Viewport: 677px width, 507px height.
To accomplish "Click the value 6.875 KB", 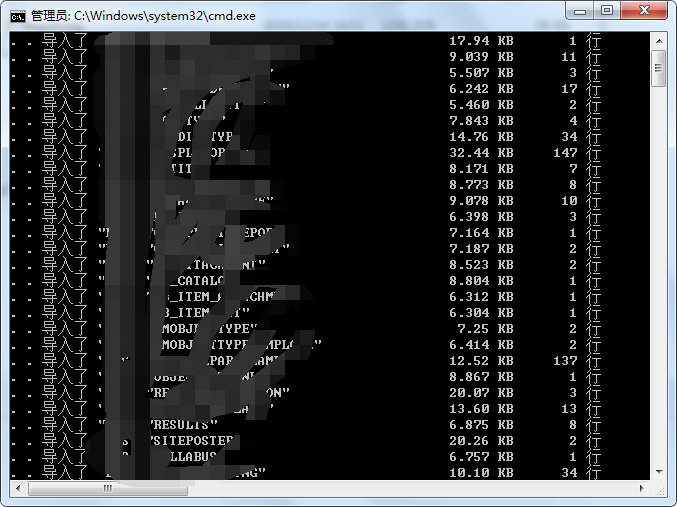I will pyautogui.click(x=481, y=425).
